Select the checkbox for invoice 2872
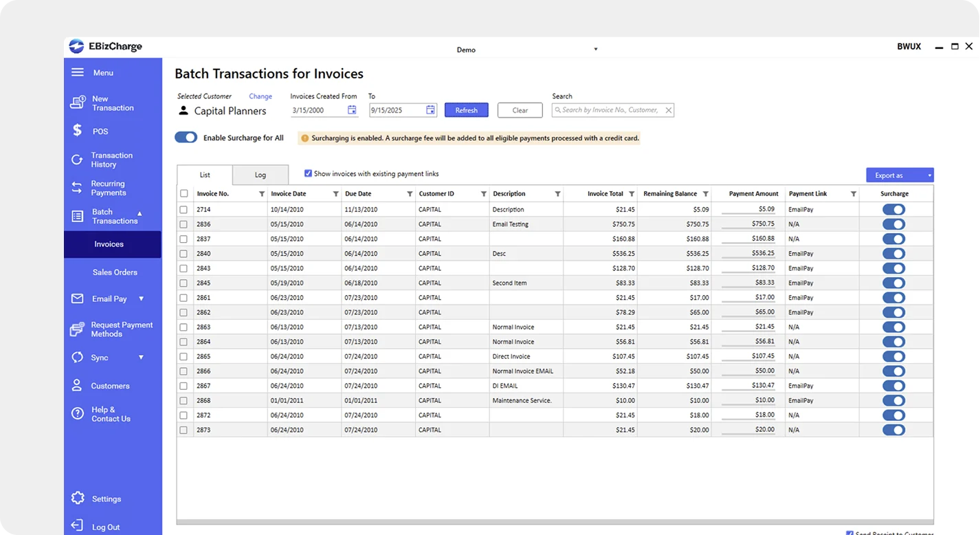The image size is (980, 535). 183,415
